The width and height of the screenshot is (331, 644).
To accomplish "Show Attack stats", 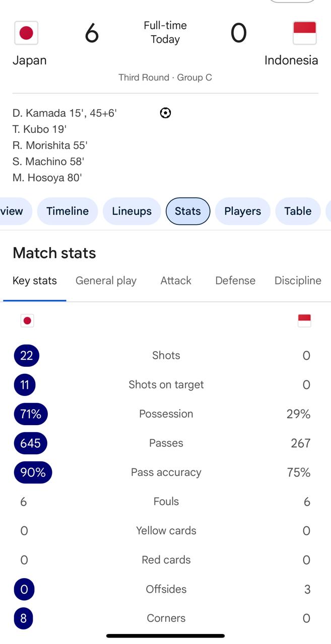I will [x=176, y=281].
